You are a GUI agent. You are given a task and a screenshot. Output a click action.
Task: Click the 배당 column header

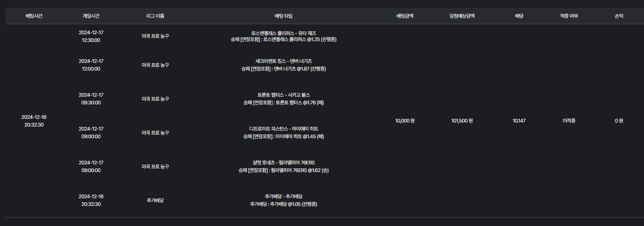click(x=519, y=16)
